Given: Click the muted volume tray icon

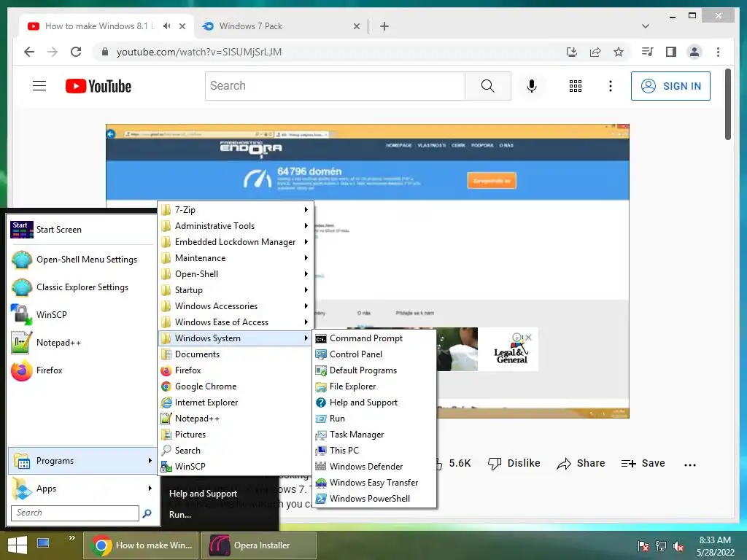Looking at the screenshot, I should (x=678, y=546).
